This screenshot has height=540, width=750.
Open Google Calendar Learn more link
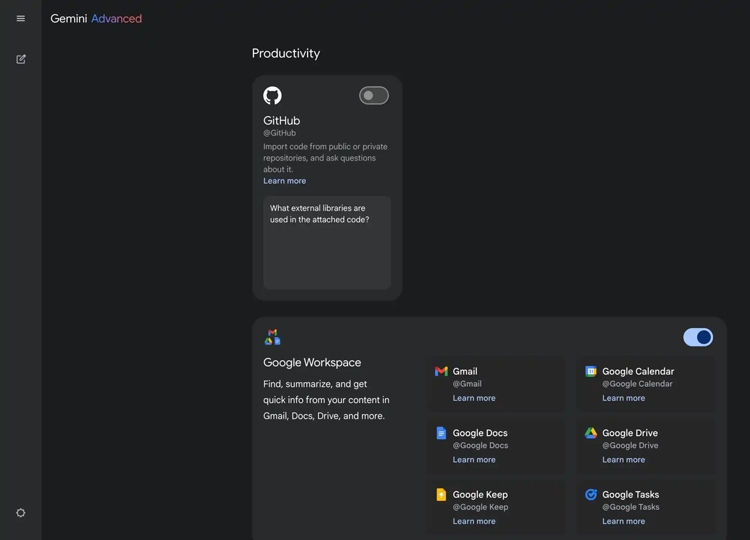pos(623,398)
